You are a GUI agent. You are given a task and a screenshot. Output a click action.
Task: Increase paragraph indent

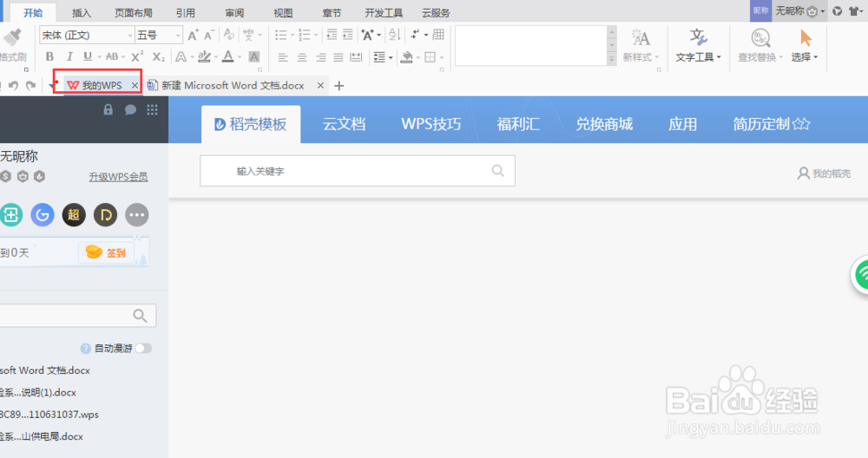(x=348, y=35)
